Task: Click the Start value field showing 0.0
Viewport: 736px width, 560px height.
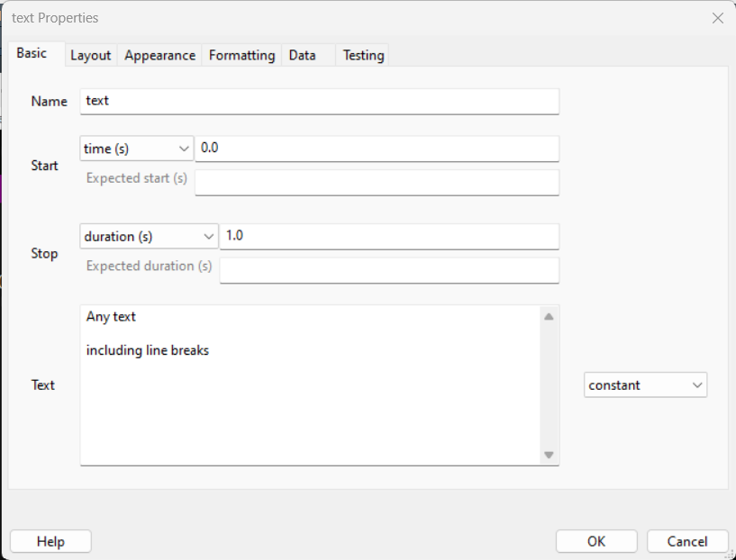Action: point(377,149)
